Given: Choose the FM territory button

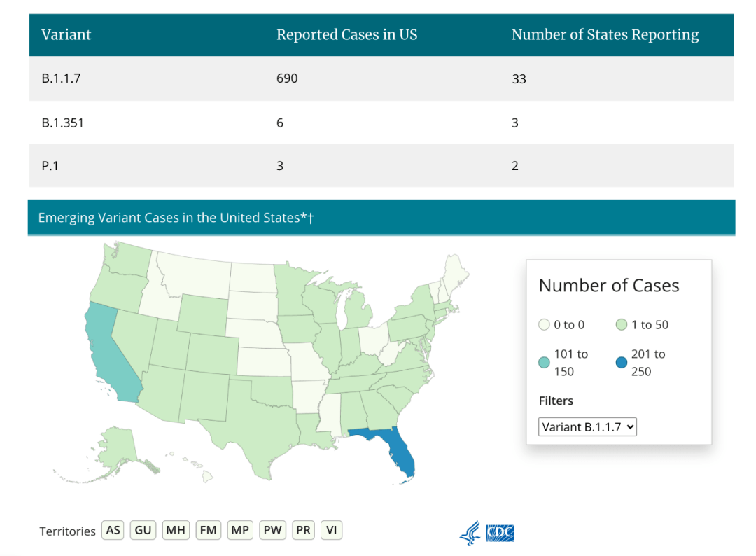Looking at the screenshot, I should click(208, 530).
